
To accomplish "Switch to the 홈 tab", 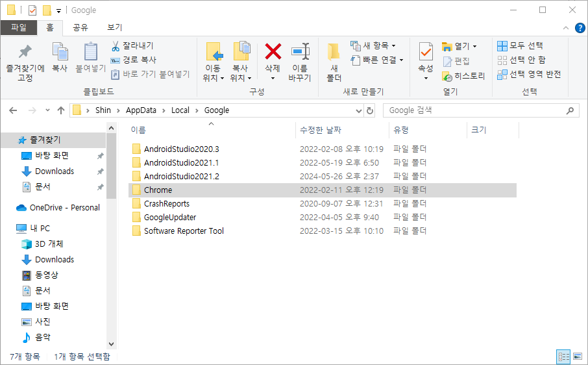I will point(50,27).
